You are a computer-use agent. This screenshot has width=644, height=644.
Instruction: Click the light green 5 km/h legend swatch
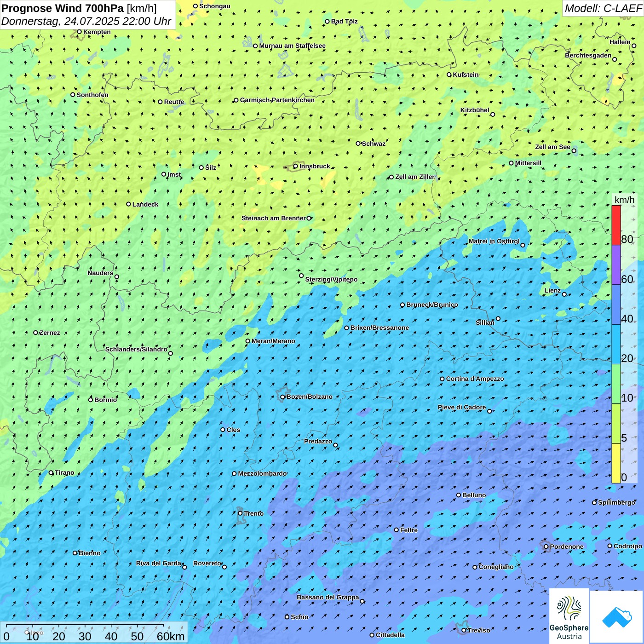pos(616,424)
